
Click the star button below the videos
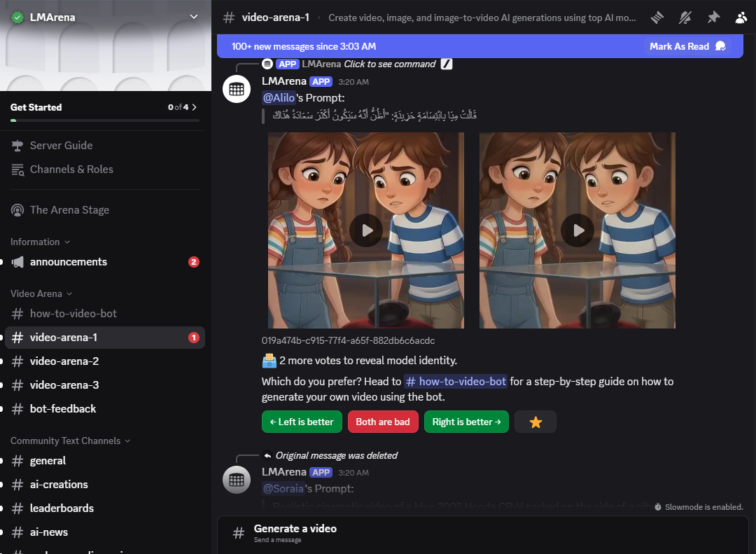point(535,422)
